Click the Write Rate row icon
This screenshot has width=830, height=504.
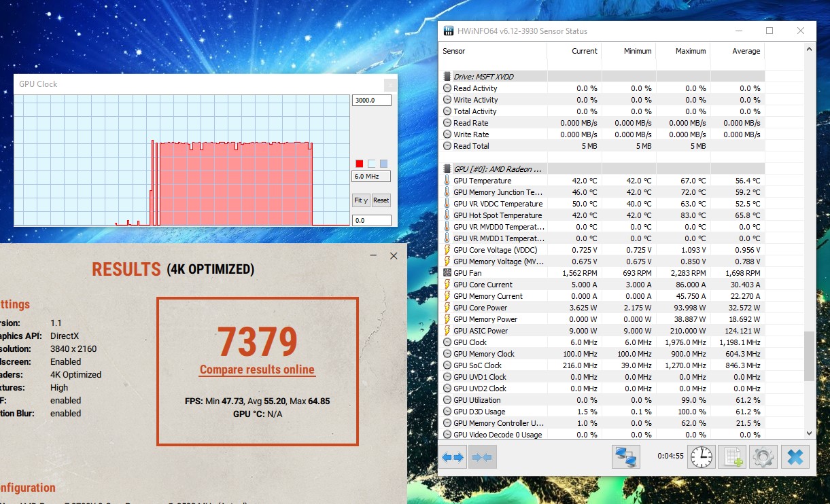click(x=447, y=134)
